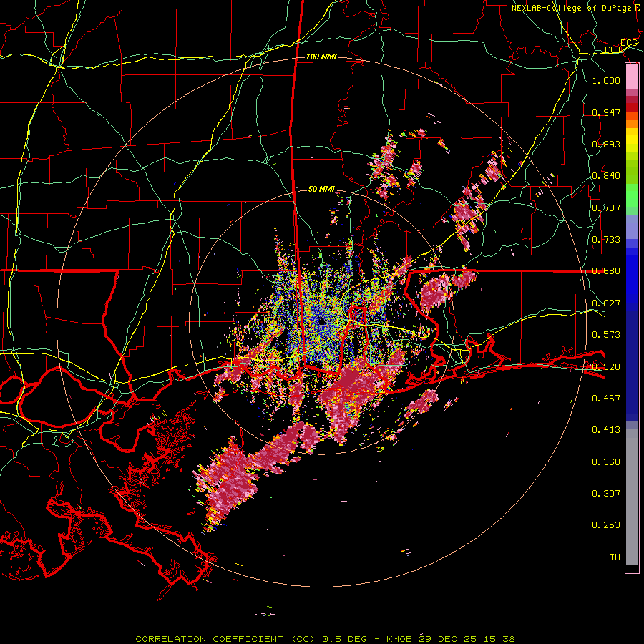Click the 0.627 legend value

pyautogui.click(x=606, y=303)
